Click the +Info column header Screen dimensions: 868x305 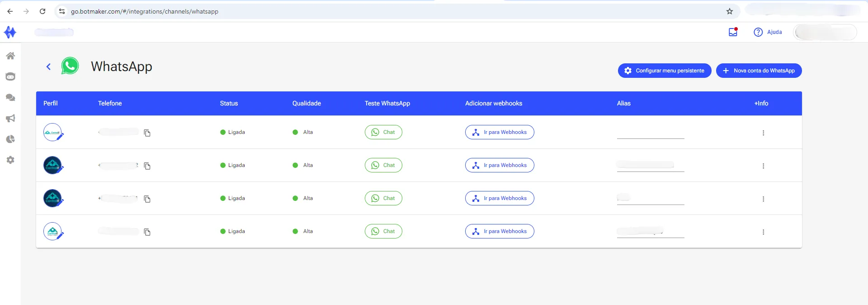click(x=761, y=103)
